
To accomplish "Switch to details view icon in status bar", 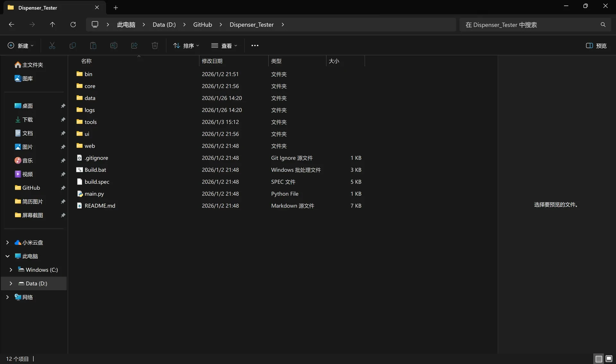I will coord(599,359).
